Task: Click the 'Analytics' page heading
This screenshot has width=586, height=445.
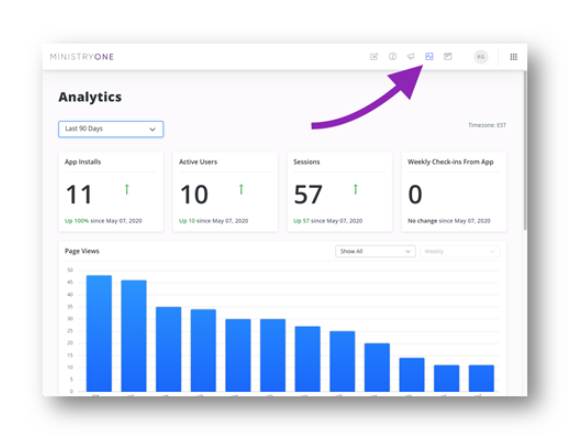Action: (x=90, y=97)
